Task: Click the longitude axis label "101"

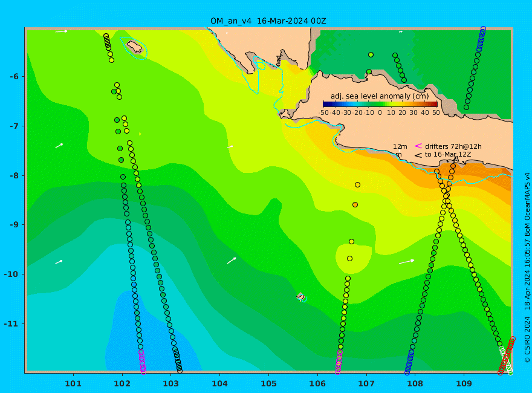Action: click(x=73, y=384)
